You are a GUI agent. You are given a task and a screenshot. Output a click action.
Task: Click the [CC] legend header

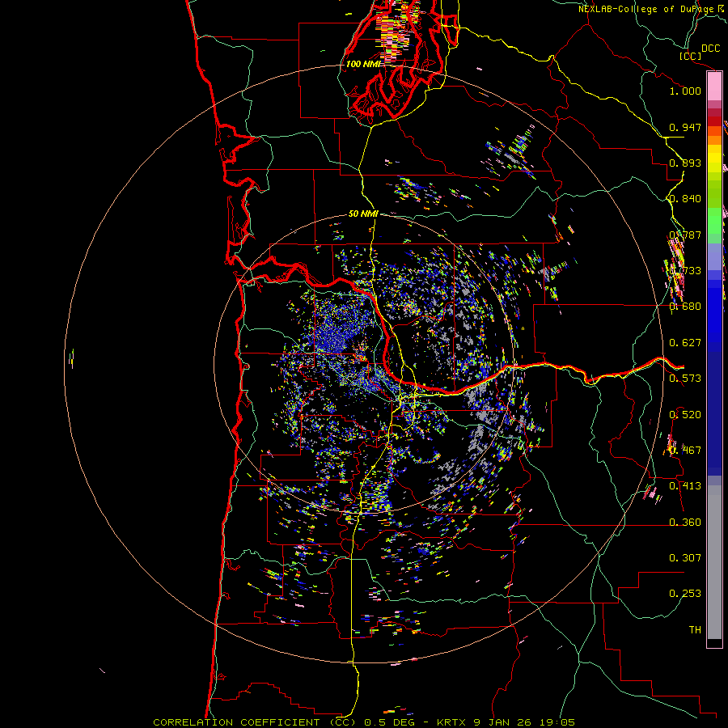[690, 56]
